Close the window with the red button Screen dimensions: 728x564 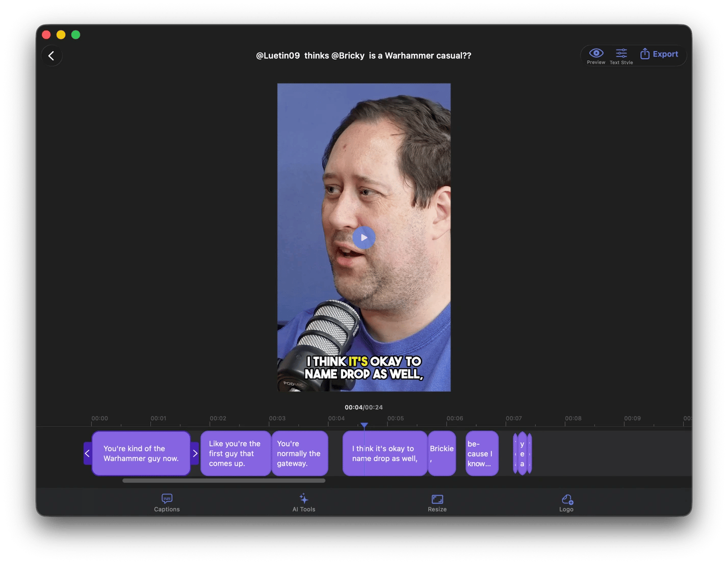[46, 35]
